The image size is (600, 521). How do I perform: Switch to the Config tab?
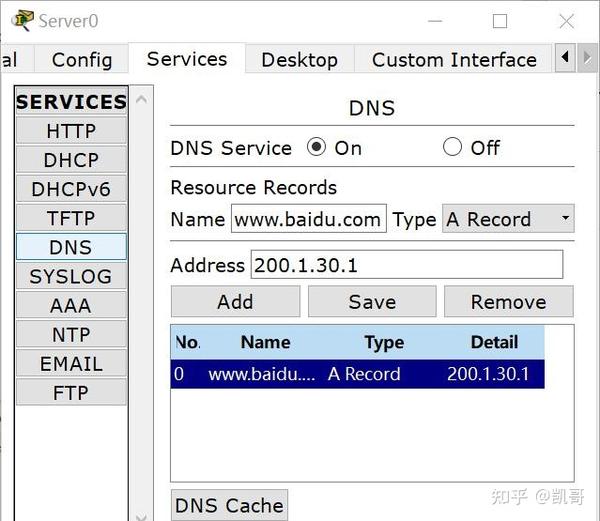[x=82, y=60]
